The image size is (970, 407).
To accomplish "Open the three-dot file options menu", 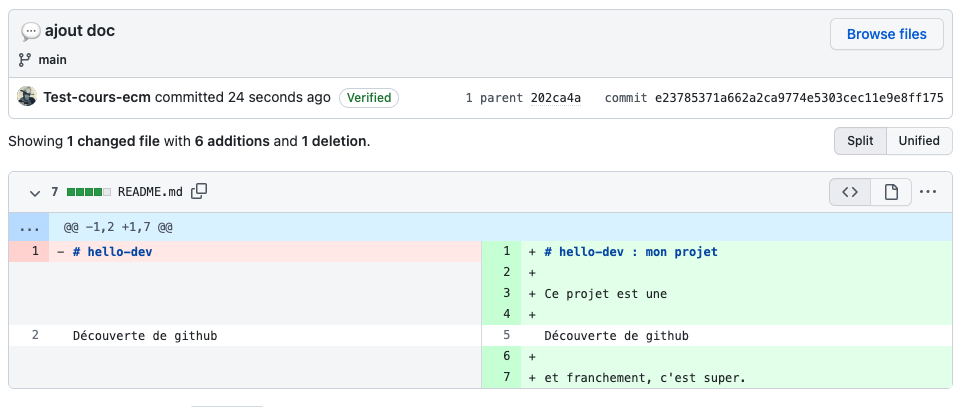I will click(928, 192).
